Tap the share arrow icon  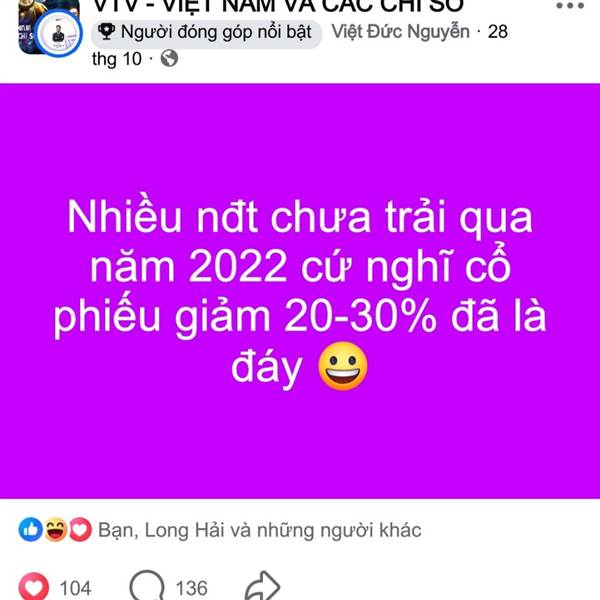(262, 586)
